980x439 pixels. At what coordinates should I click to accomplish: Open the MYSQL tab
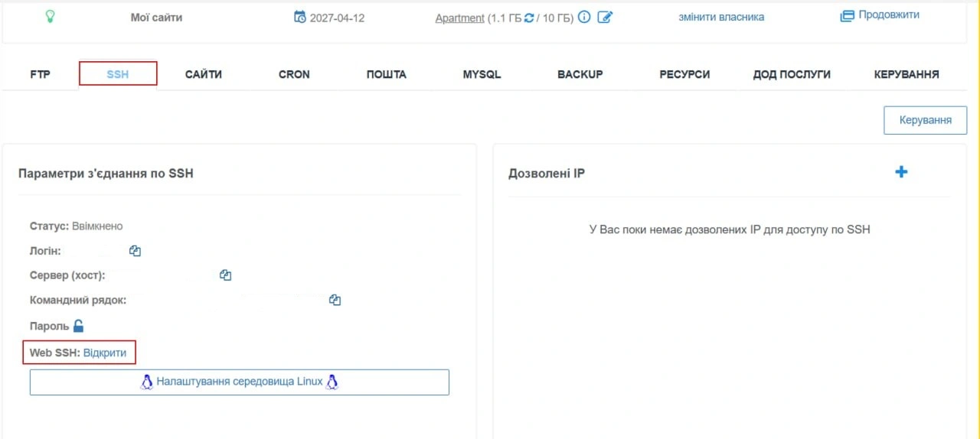coord(482,74)
